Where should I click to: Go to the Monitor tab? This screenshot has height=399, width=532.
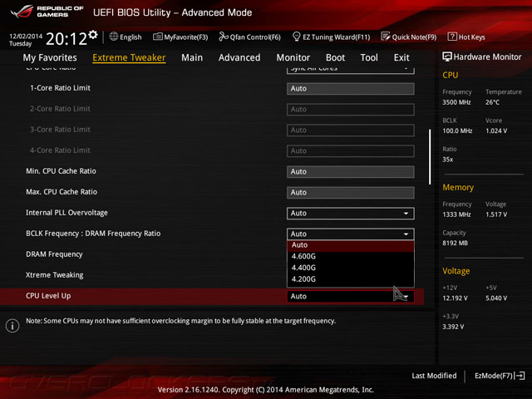pyautogui.click(x=293, y=57)
